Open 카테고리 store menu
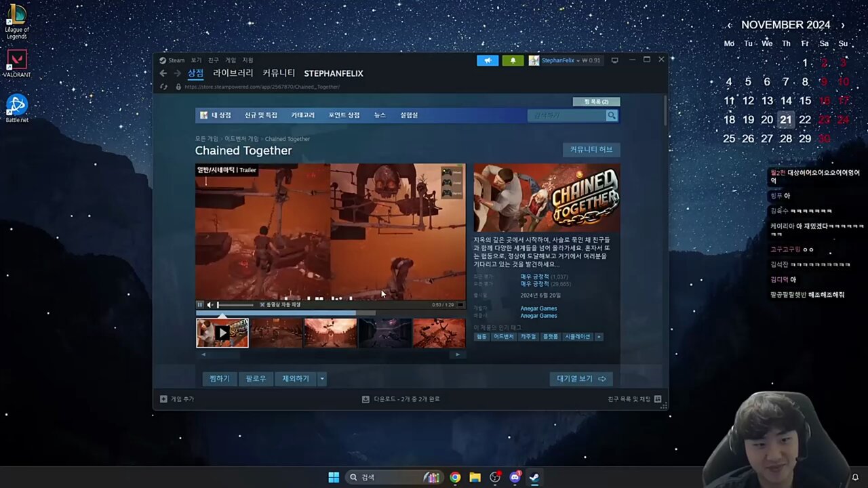This screenshot has height=488, width=868. coord(303,115)
